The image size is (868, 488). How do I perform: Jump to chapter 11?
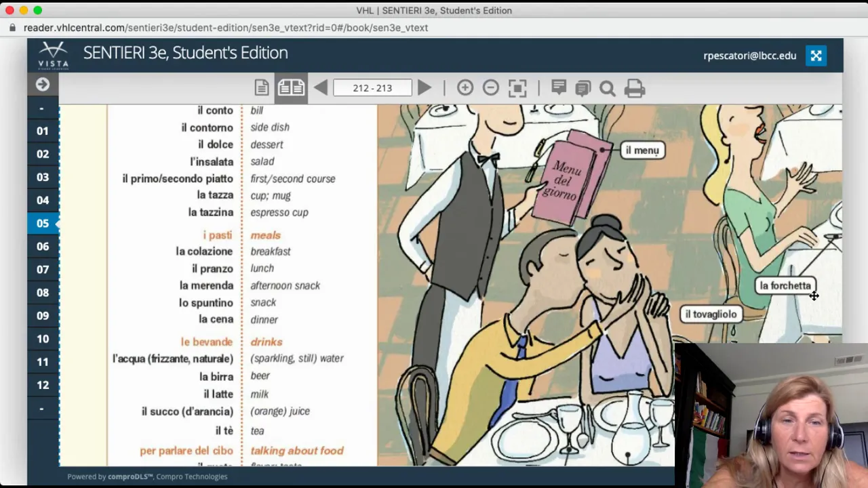[43, 362]
